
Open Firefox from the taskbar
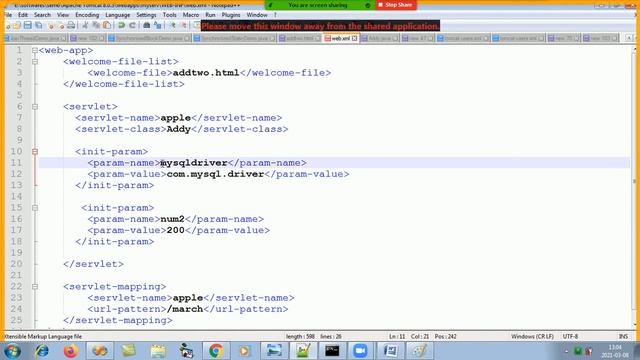tap(71, 351)
